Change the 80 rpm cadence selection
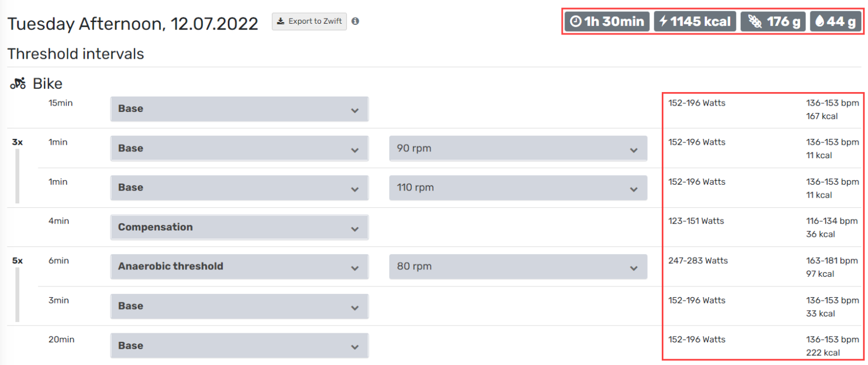Viewport: 868px width, 365px height. coord(518,267)
